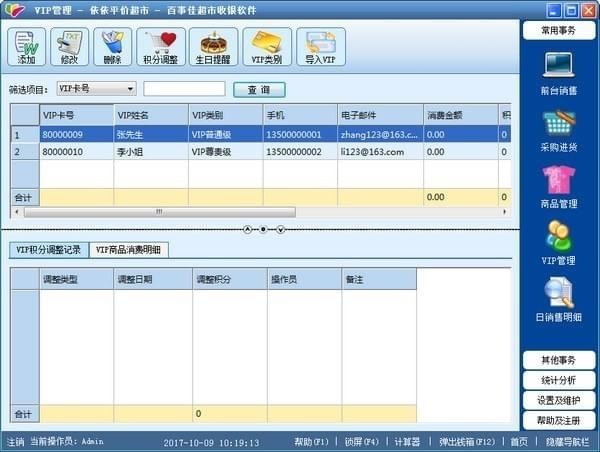This screenshot has width=600, height=452.
Task: Switch to VIP积分调整记录 tab
Action: tap(49, 250)
